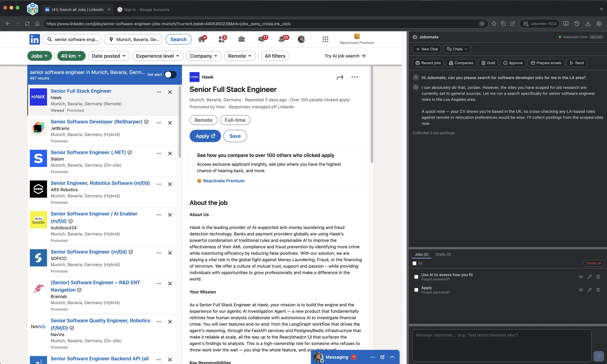
Task: Expand the Messaging panel with chevron
Action: click(392, 357)
